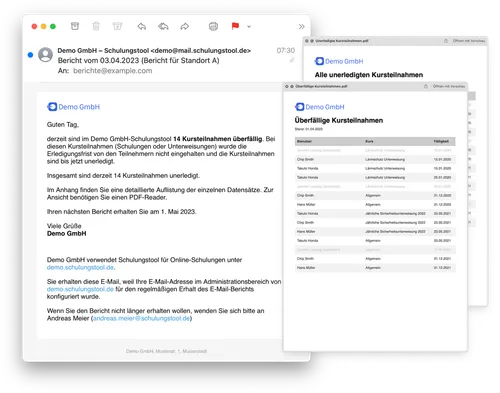Close the Unerledigte Kursteilnahmen.pdf preview
The width and height of the screenshot is (500, 393).
307,41
